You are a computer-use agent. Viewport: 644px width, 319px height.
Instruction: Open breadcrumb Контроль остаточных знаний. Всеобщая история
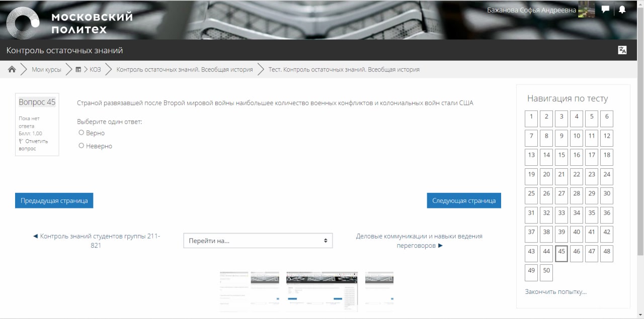point(185,70)
